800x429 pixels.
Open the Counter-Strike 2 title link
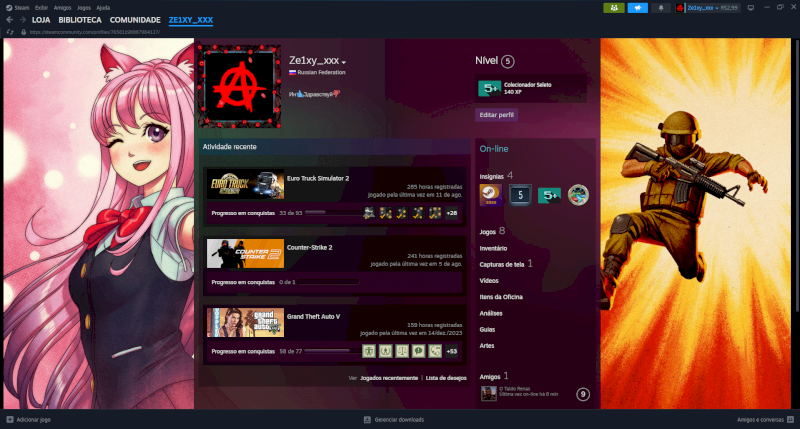pyautogui.click(x=309, y=247)
